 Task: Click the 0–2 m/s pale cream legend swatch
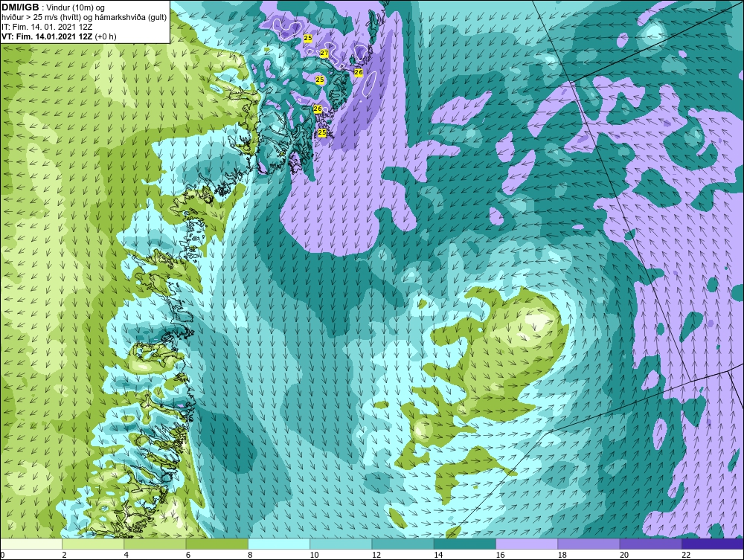click(x=31, y=544)
